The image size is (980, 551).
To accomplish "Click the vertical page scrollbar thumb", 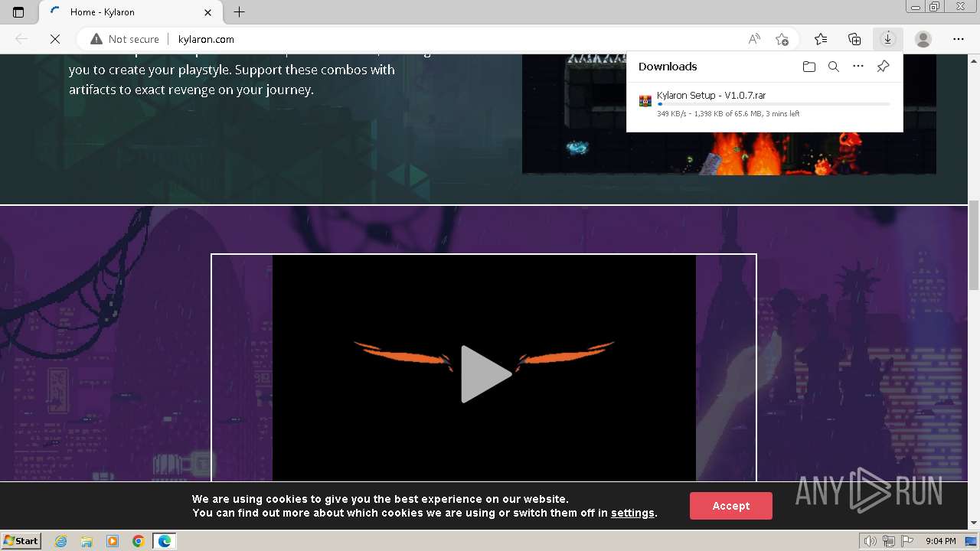I will click(974, 245).
